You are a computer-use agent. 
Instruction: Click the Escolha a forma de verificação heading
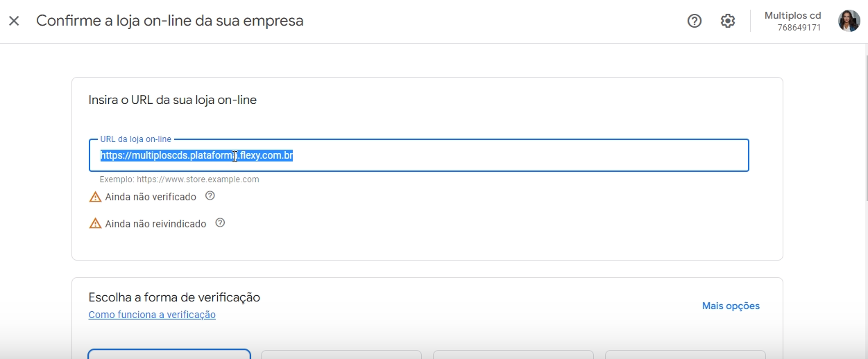pos(174,297)
